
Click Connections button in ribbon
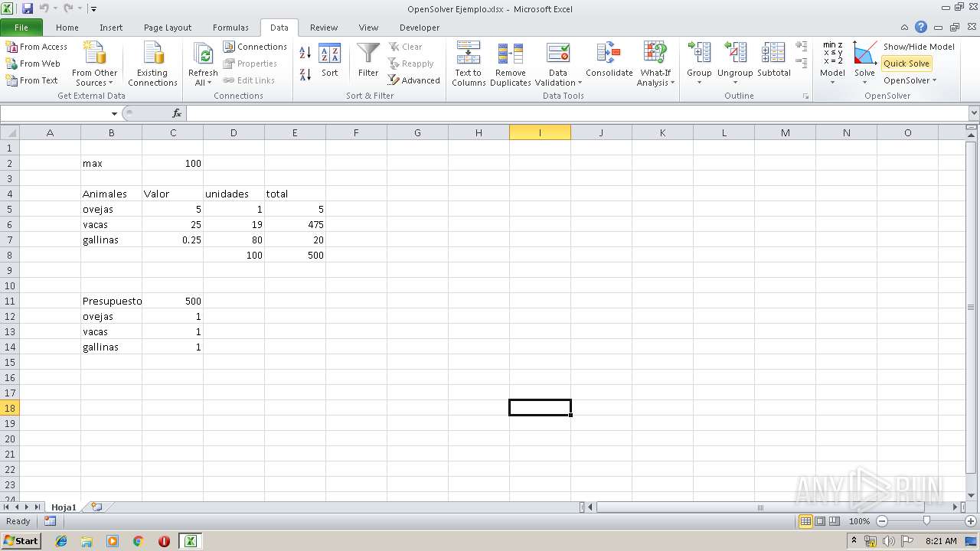pos(255,47)
